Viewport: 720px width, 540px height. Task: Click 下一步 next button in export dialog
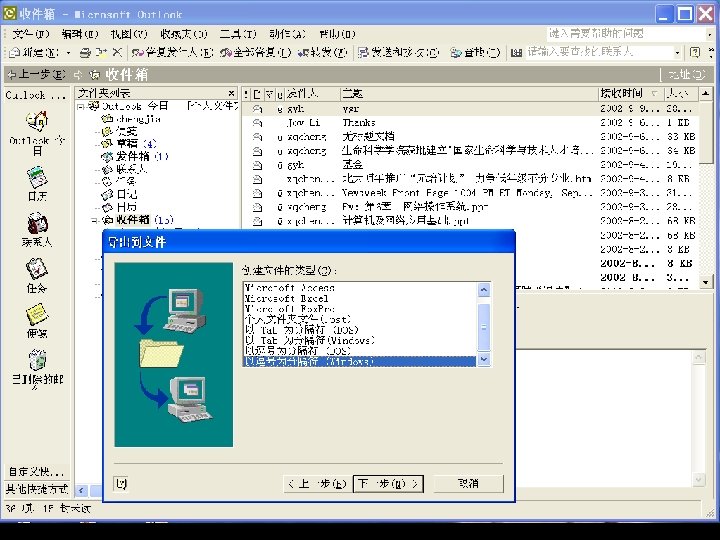click(x=388, y=484)
